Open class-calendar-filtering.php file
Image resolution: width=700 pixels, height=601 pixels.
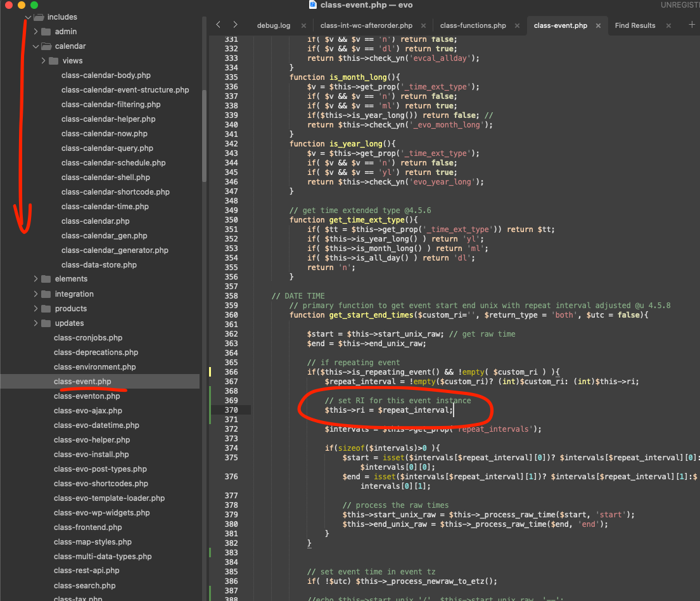click(111, 105)
